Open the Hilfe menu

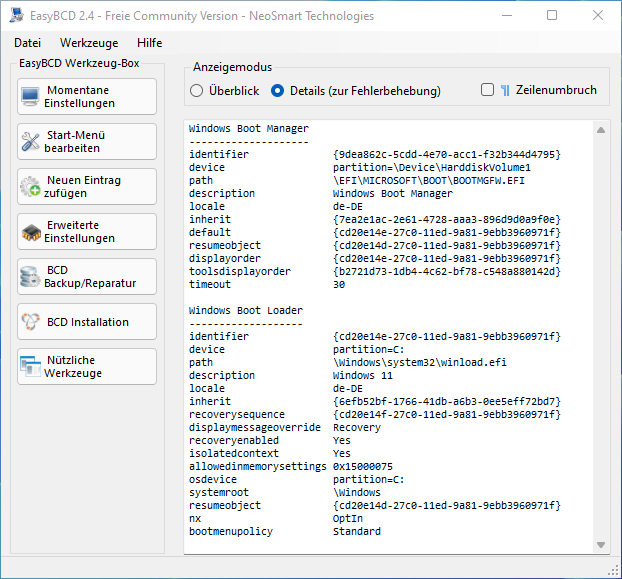(x=150, y=42)
